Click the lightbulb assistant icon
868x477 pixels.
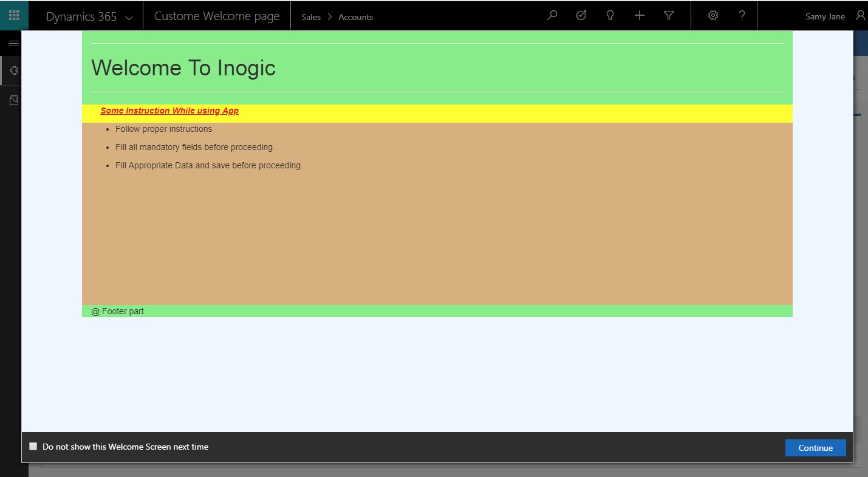click(x=610, y=16)
